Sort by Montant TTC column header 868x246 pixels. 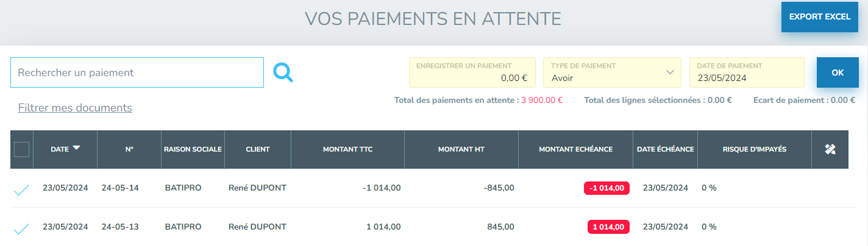point(347,149)
